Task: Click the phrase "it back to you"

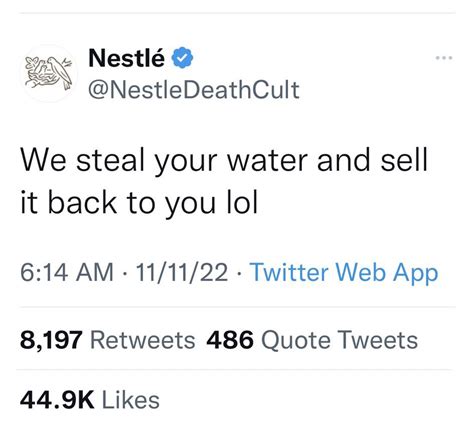Action: 118,204
